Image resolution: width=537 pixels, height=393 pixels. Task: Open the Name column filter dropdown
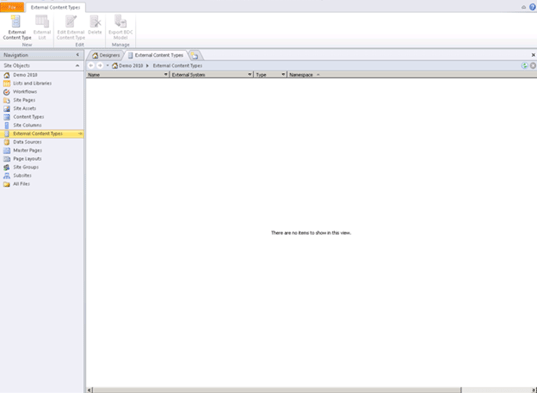pos(166,74)
